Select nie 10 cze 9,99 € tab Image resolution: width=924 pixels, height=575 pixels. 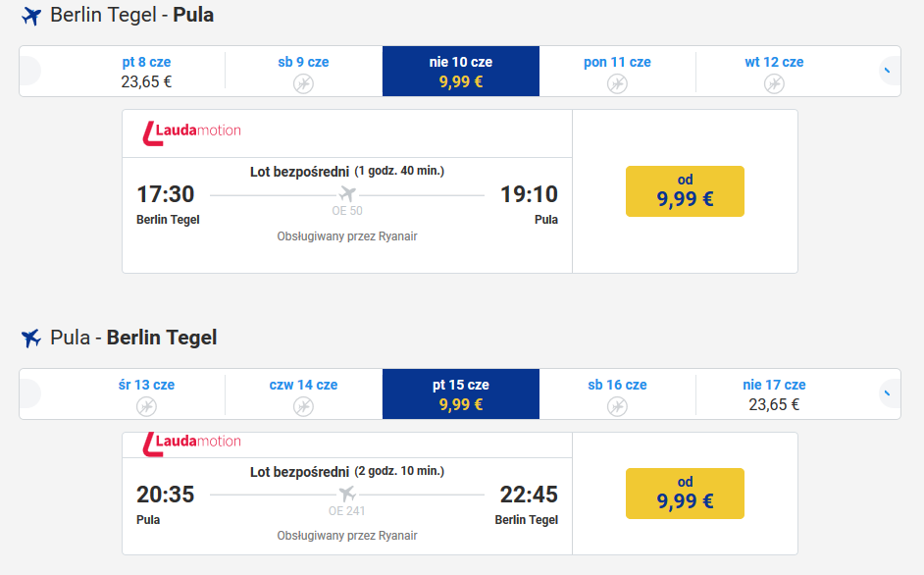click(x=461, y=72)
